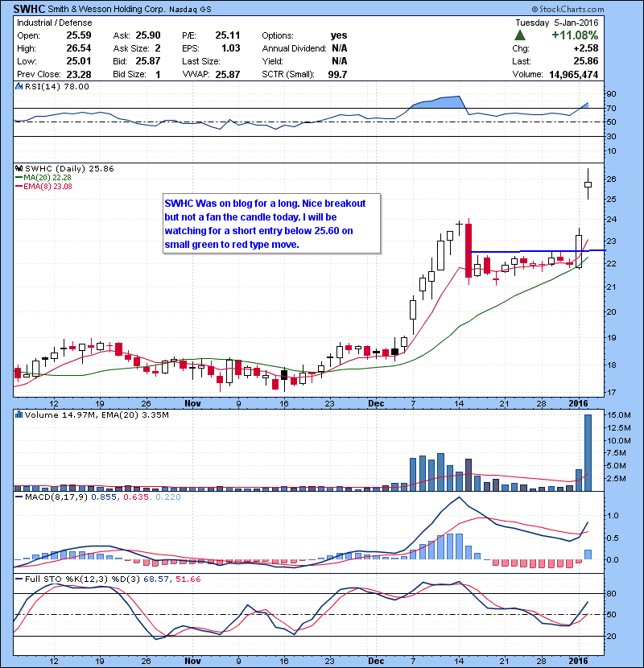
Task: Click the SCTR (Small) 99.7 value
Action: pos(337,75)
